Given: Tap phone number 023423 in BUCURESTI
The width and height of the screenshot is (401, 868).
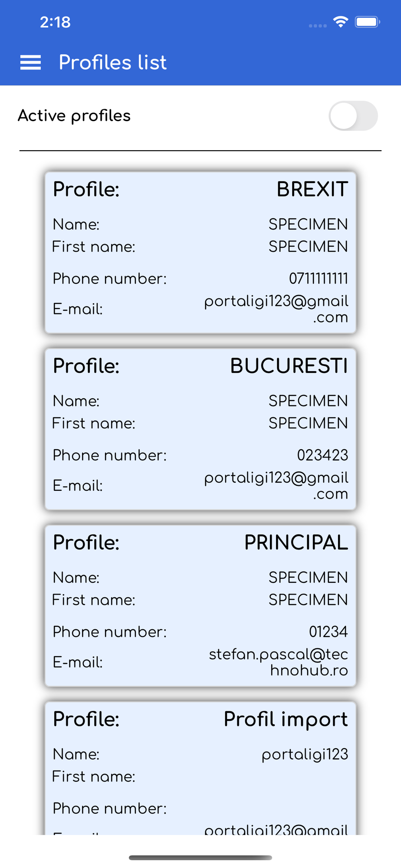Looking at the screenshot, I should pyautogui.click(x=322, y=455).
